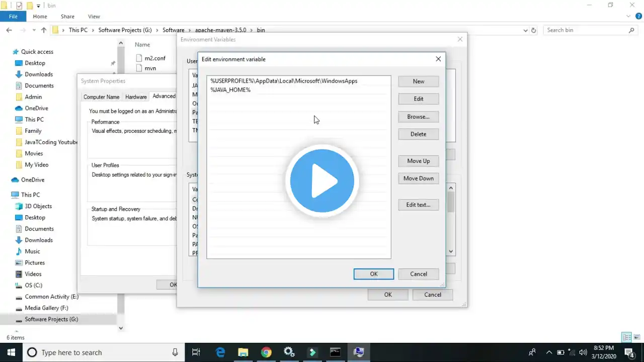Open the Settings gear icon in taskbar

point(289,352)
